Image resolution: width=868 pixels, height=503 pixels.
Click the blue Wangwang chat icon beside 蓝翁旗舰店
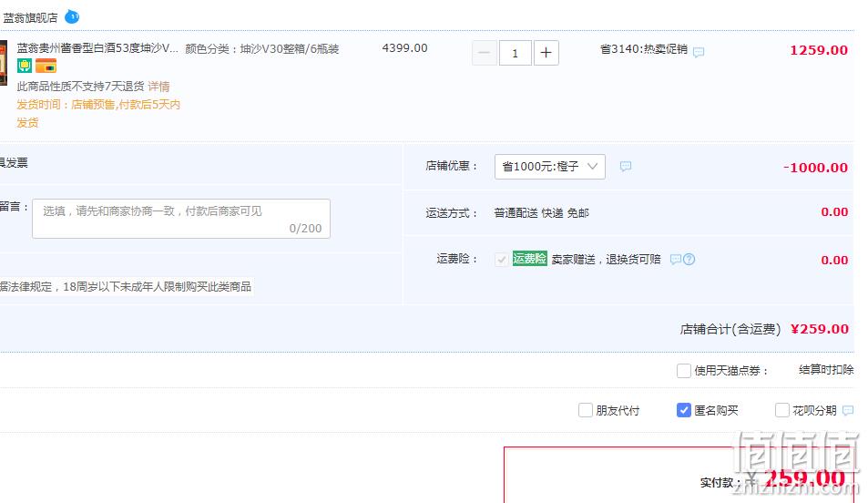[72, 17]
